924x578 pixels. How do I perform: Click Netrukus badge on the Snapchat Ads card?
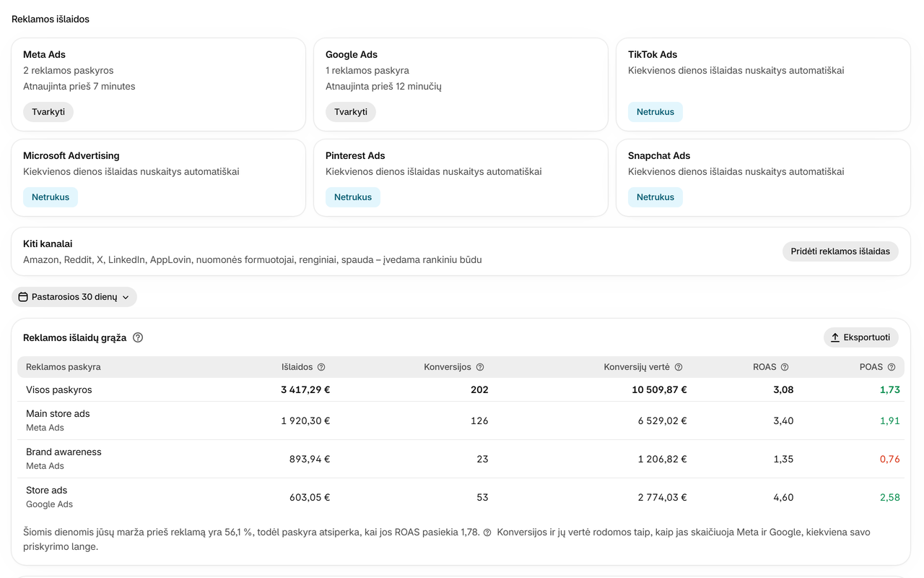[x=655, y=197]
